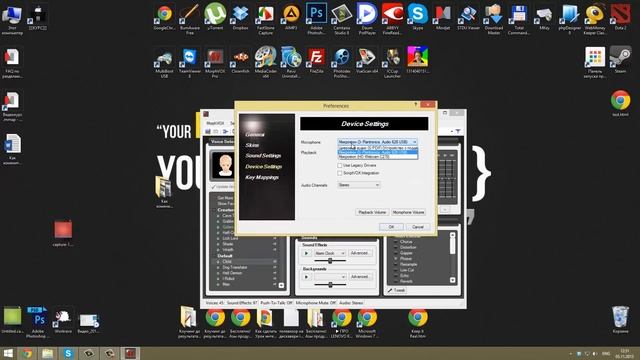Open Windows Start button
The width and height of the screenshot is (640, 360).
coord(8,353)
